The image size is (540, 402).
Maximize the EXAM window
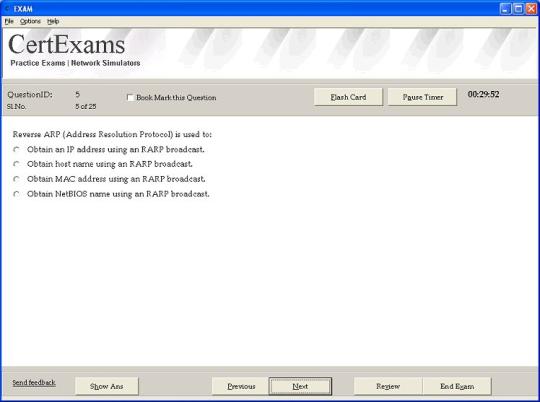click(x=518, y=8)
